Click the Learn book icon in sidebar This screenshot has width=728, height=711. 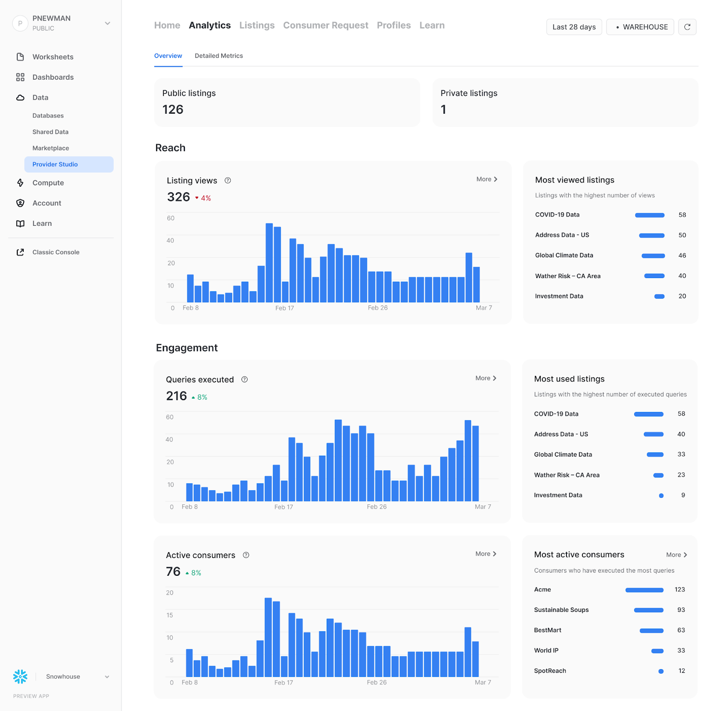[20, 223]
